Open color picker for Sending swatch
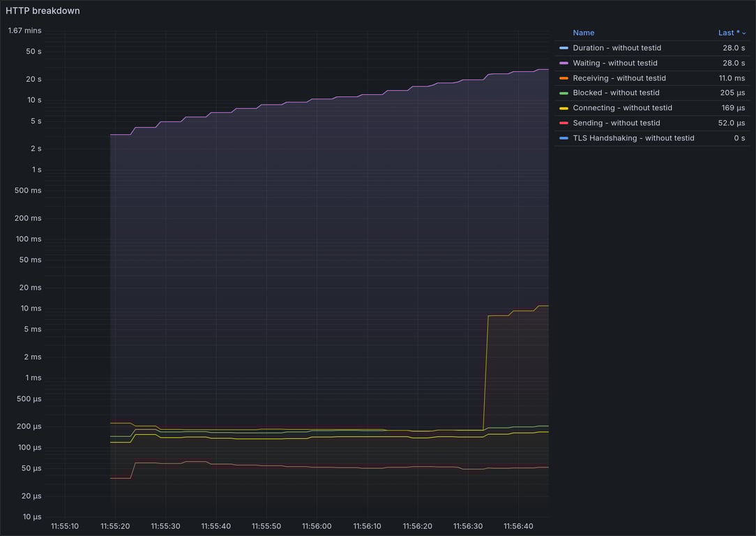The height and width of the screenshot is (536, 756). 563,123
